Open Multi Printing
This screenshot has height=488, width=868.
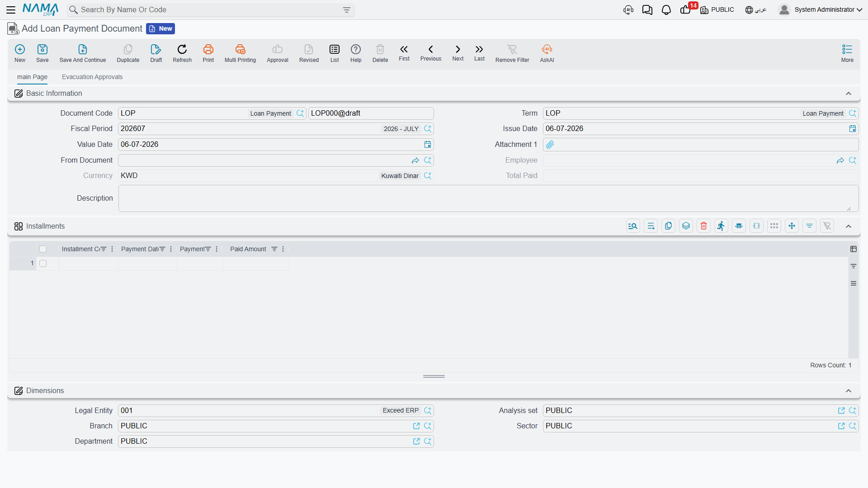tap(240, 53)
